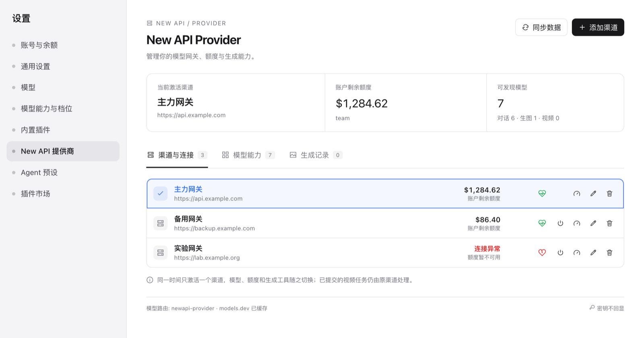Select the 备用网关 channel name
This screenshot has width=644, height=338.
[x=188, y=219]
